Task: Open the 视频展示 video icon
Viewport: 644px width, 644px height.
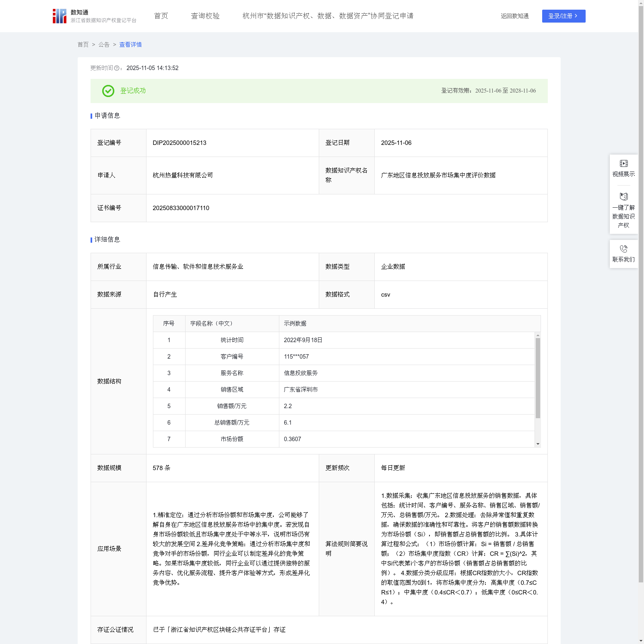Action: [x=623, y=163]
